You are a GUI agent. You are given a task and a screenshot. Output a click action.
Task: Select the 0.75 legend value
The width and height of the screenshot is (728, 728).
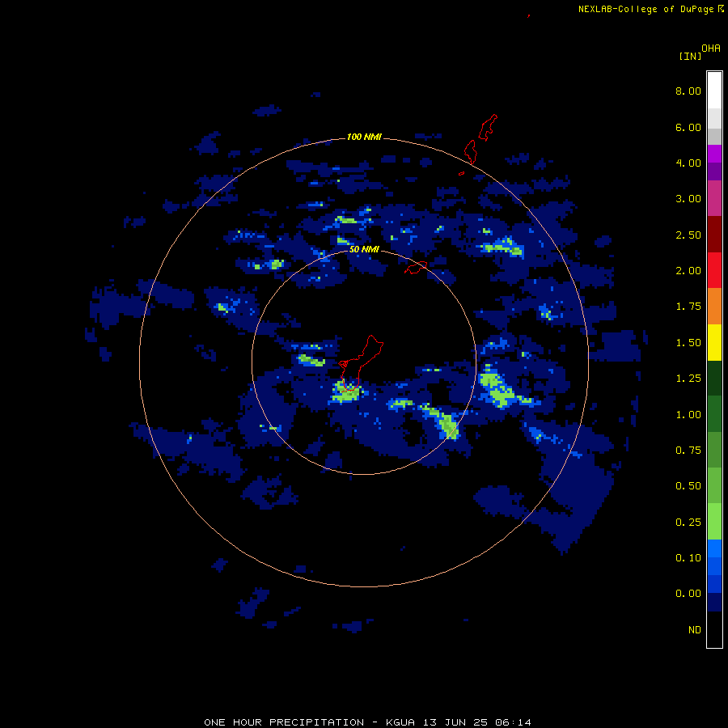[688, 451]
